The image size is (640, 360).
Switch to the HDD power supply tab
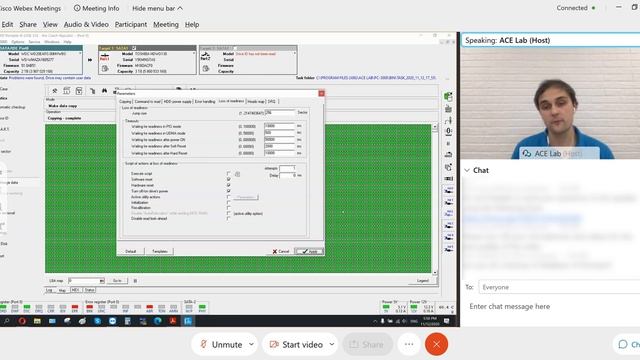point(178,101)
